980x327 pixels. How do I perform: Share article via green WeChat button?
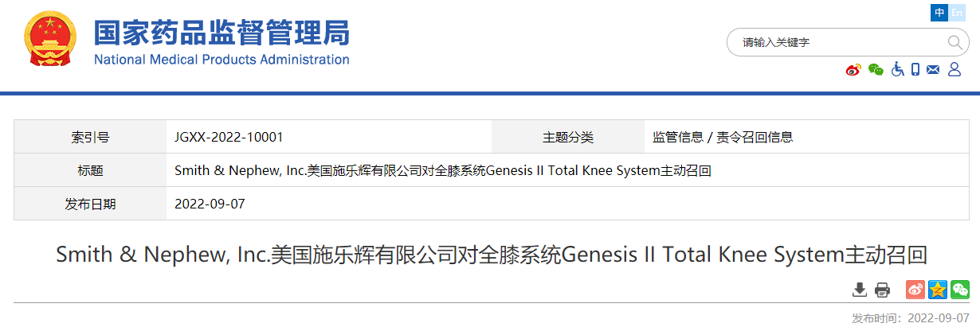[x=960, y=290]
